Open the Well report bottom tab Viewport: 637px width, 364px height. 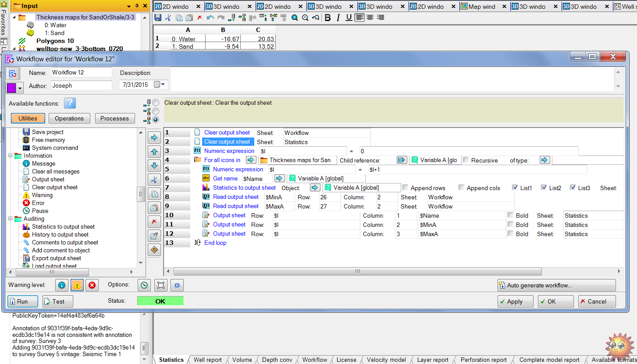point(208,360)
